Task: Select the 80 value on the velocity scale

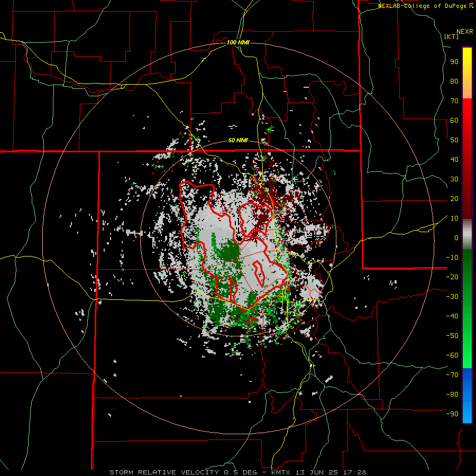Action: coord(454,81)
